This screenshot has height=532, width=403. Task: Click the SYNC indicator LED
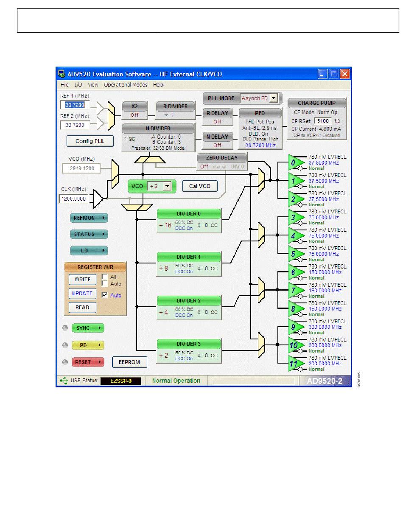tap(65, 328)
